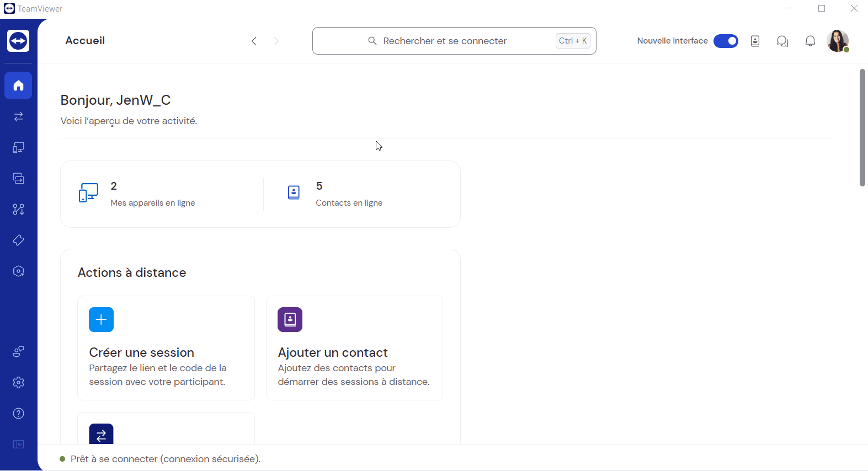
Task: Click the purple contact icon in Ajouter un contact
Action: tap(290, 319)
